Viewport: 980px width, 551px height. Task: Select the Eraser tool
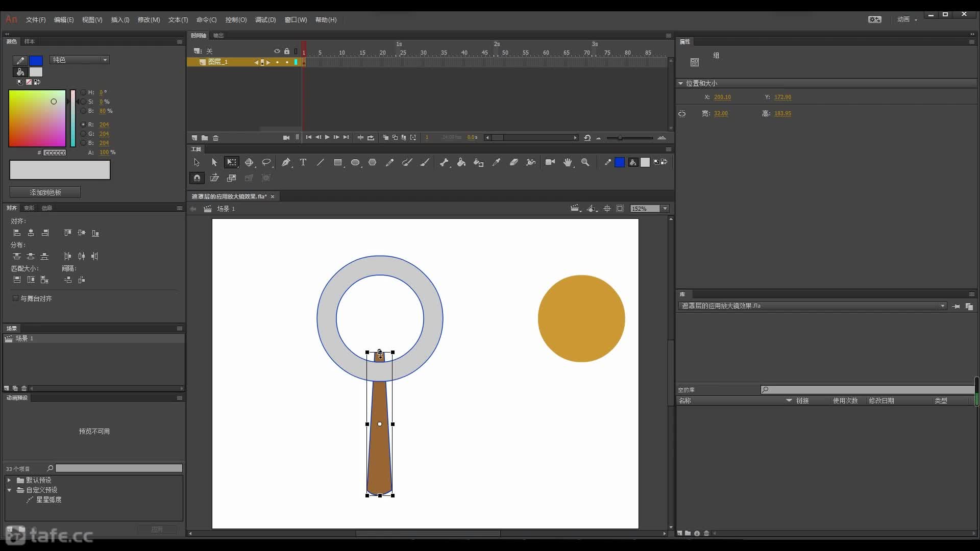514,162
